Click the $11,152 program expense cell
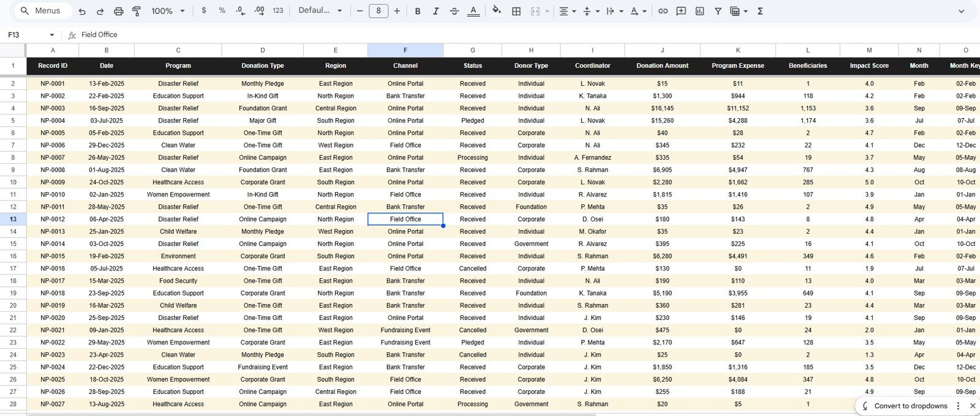The width and height of the screenshot is (980, 416). tap(737, 108)
